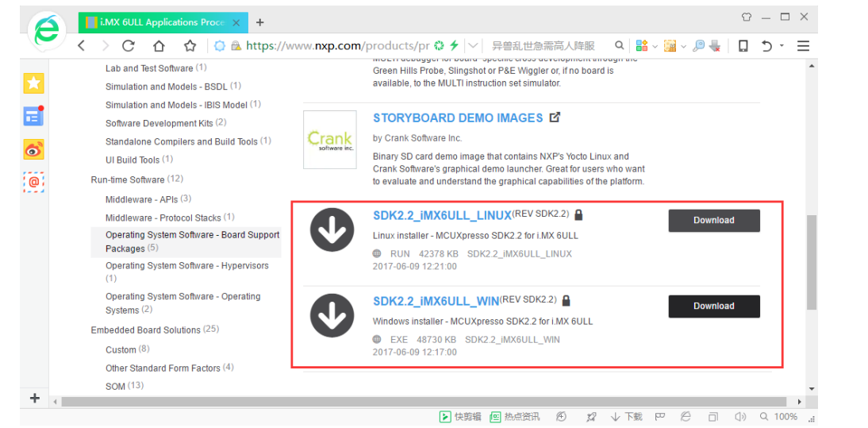Select Operating System Software - Operating Systems
Viewport: 868px width, 428px height.
183,303
